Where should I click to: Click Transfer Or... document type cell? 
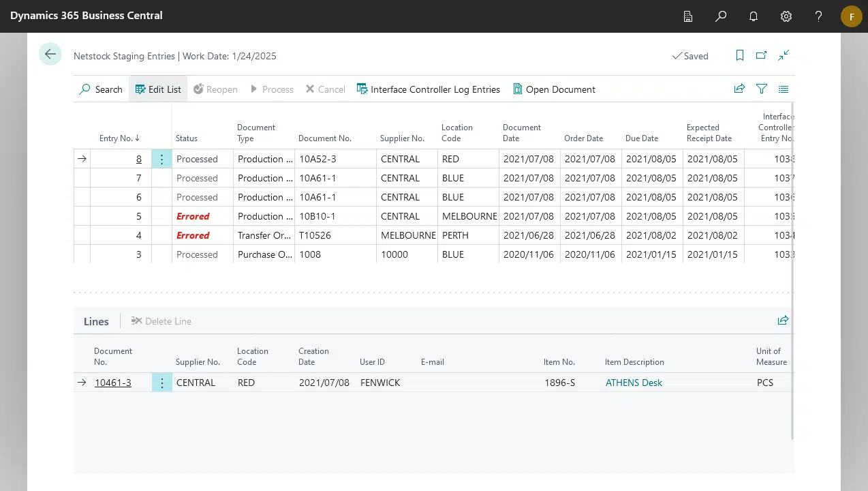tap(263, 235)
